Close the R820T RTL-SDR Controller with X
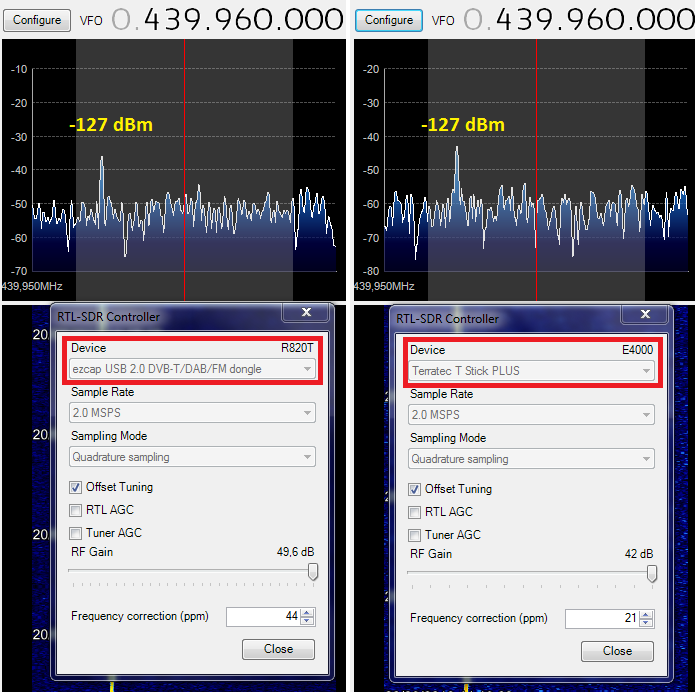The width and height of the screenshot is (697, 695). pyautogui.click(x=306, y=312)
